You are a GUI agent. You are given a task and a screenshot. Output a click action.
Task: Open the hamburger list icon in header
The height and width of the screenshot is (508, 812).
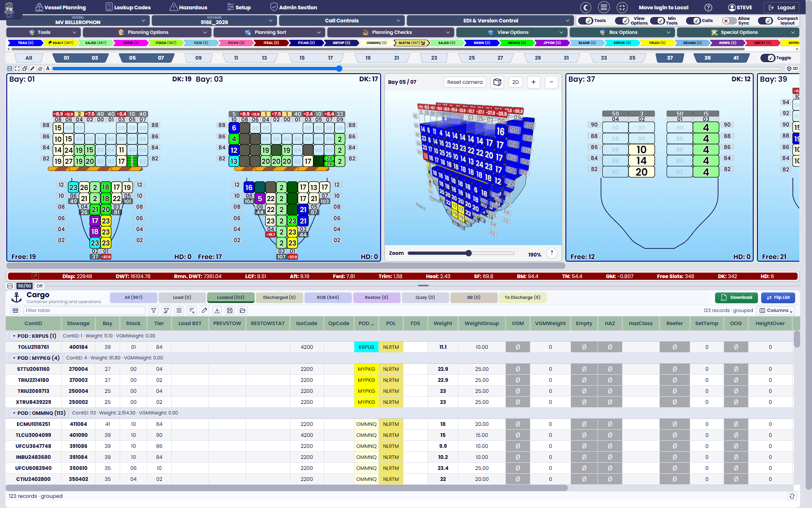604,7
